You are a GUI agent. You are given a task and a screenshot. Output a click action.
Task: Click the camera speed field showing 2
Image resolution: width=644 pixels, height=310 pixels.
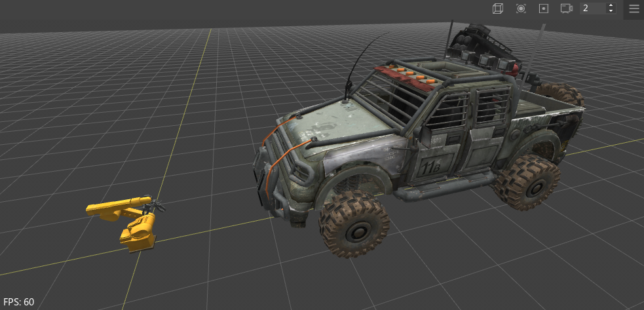593,9
